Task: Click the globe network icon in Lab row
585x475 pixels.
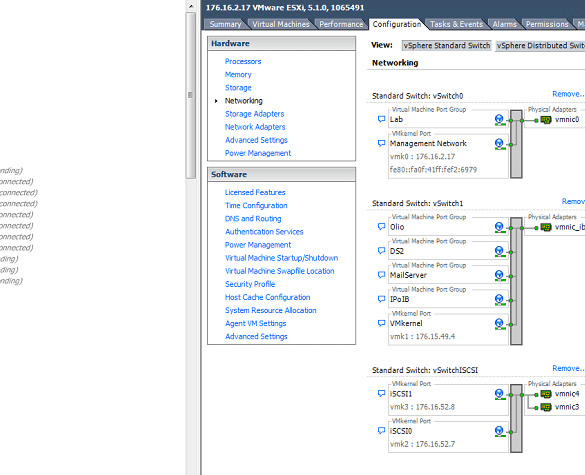Action: pos(500,120)
